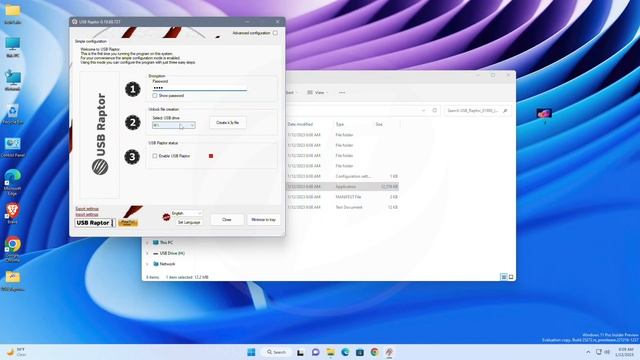Screen dimensions: 640x360
Task: Sort by the Type column header
Action: pos(340,124)
